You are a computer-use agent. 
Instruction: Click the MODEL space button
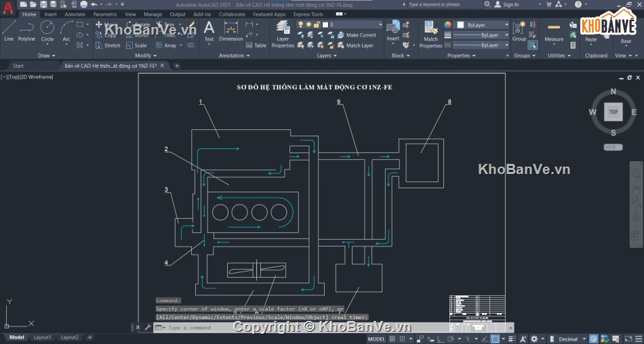point(376,339)
